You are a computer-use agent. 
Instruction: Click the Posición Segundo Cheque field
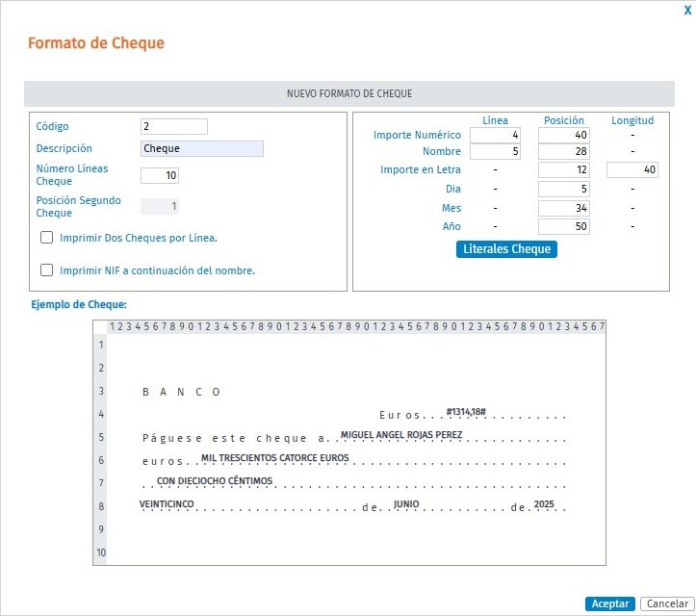pyautogui.click(x=160, y=206)
